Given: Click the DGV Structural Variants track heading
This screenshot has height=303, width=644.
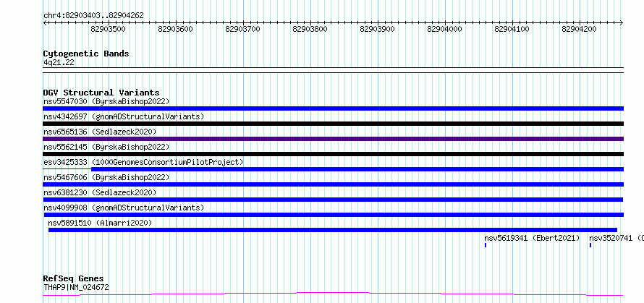Looking at the screenshot, I should click(101, 93).
